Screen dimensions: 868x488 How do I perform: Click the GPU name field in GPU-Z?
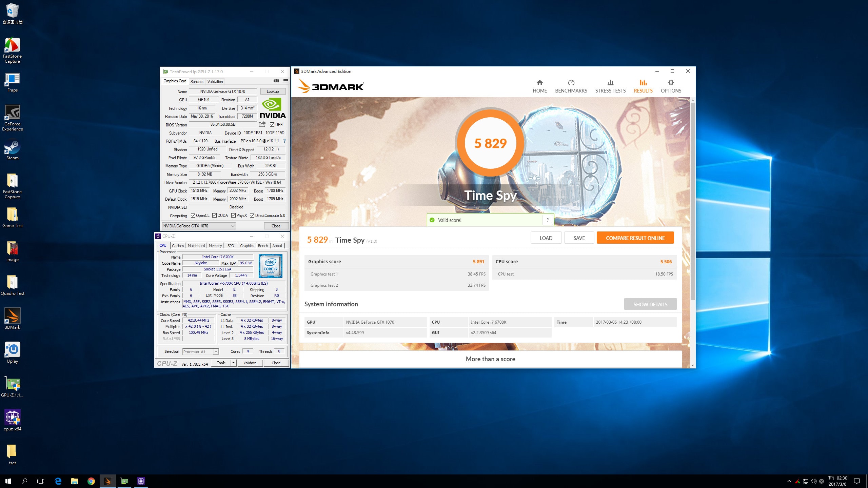(222, 91)
